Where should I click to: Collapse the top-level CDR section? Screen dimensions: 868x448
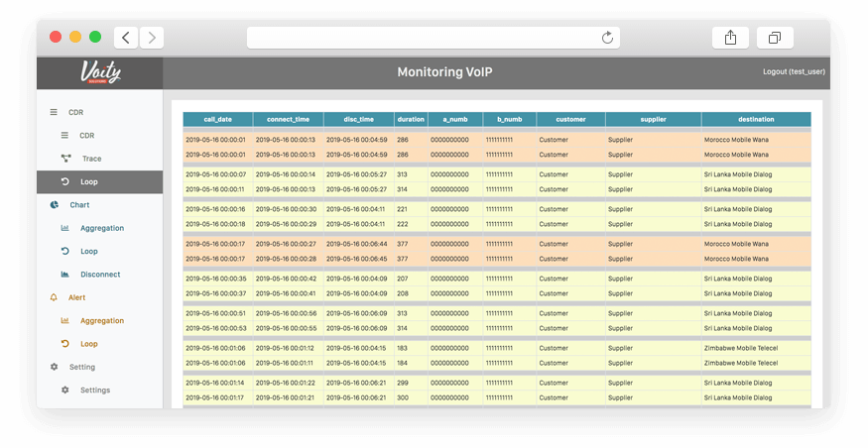point(75,112)
